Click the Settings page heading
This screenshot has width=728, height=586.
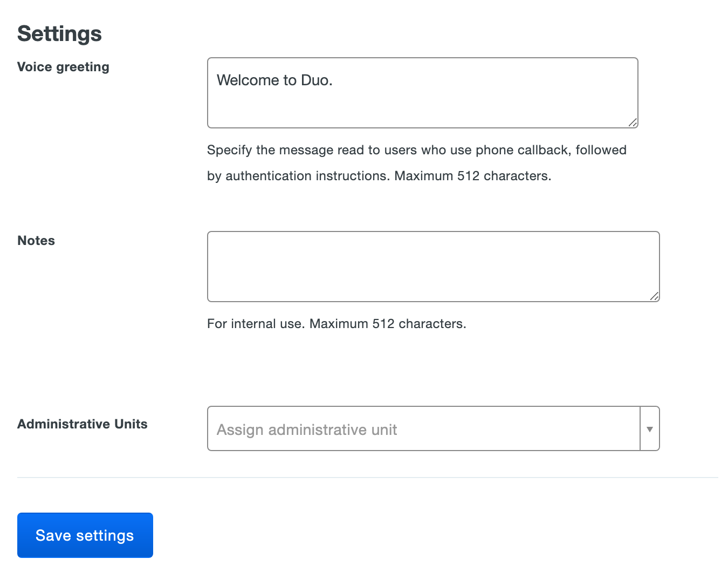(59, 33)
